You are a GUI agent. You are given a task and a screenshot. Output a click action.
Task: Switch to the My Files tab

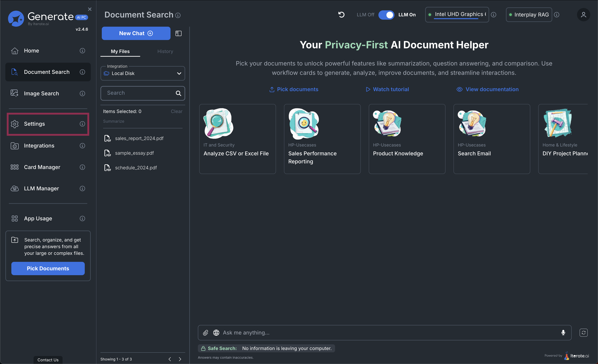click(120, 51)
